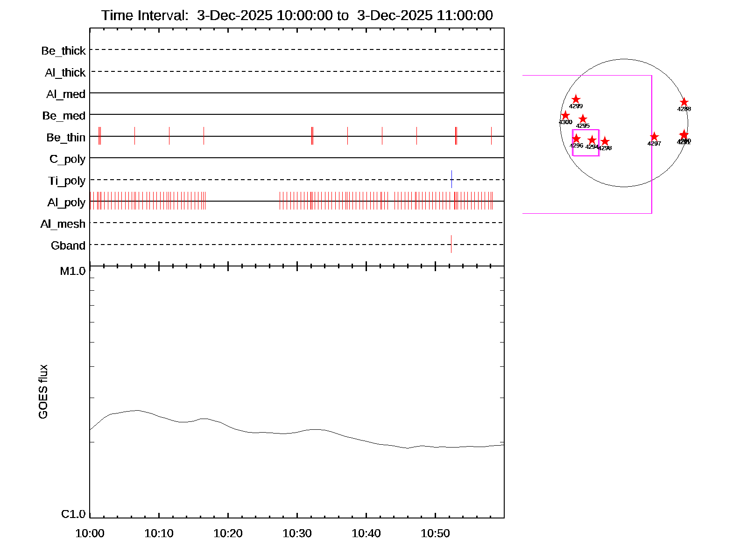This screenshot has height=560, width=747.
Task: Click the Al_poly filter row label
Action: tap(66, 203)
